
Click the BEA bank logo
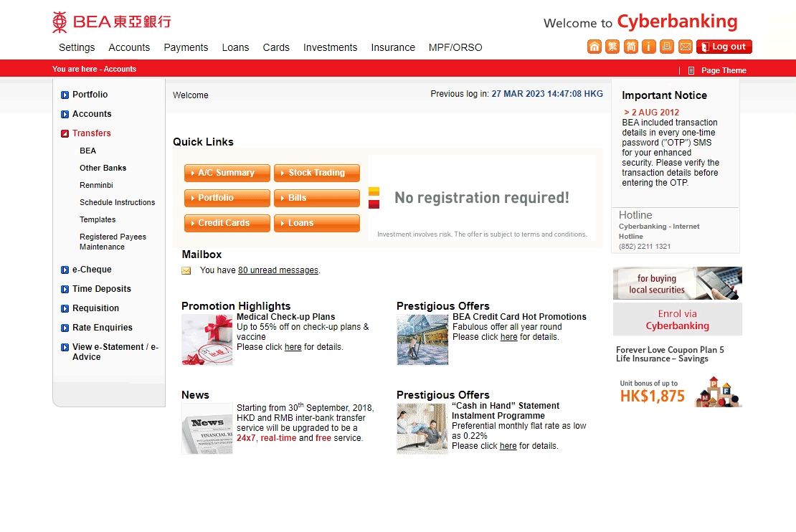(112, 22)
